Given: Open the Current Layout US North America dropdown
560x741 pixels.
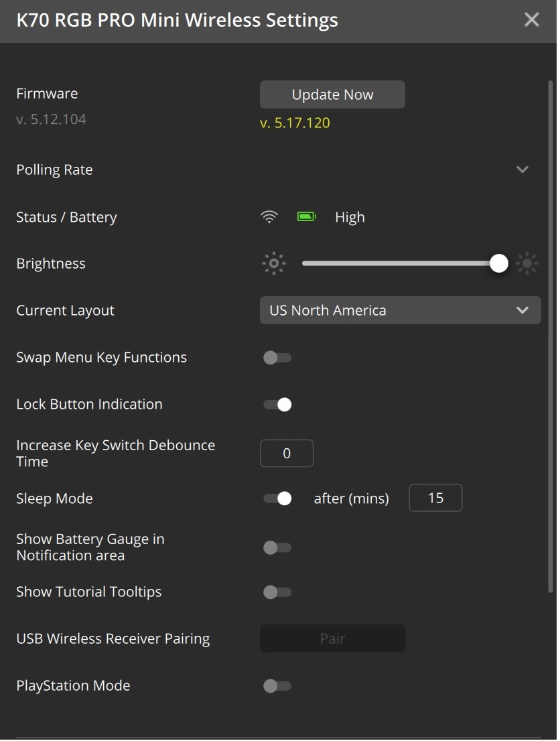Looking at the screenshot, I should tap(401, 310).
